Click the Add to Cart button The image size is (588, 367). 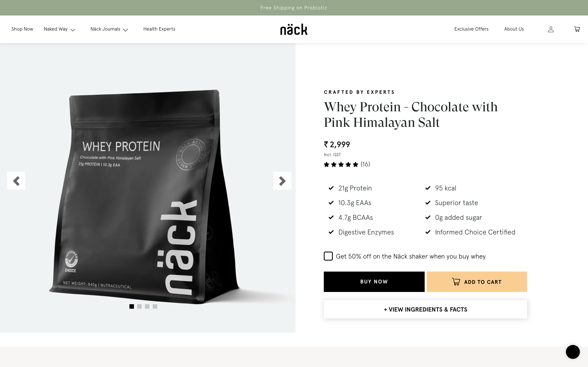click(x=477, y=282)
